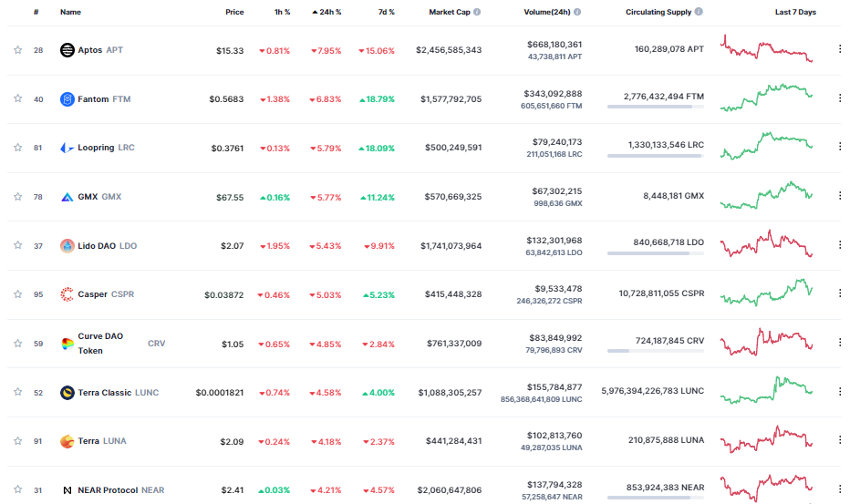This screenshot has width=860, height=504.
Task: Open the three-dot menu for Aptos
Action: pyautogui.click(x=840, y=50)
